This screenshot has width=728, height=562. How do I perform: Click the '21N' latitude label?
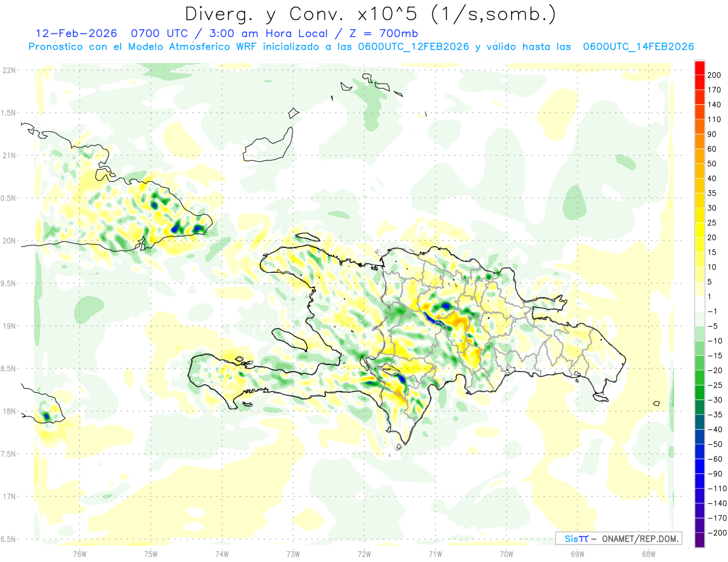pos(9,156)
